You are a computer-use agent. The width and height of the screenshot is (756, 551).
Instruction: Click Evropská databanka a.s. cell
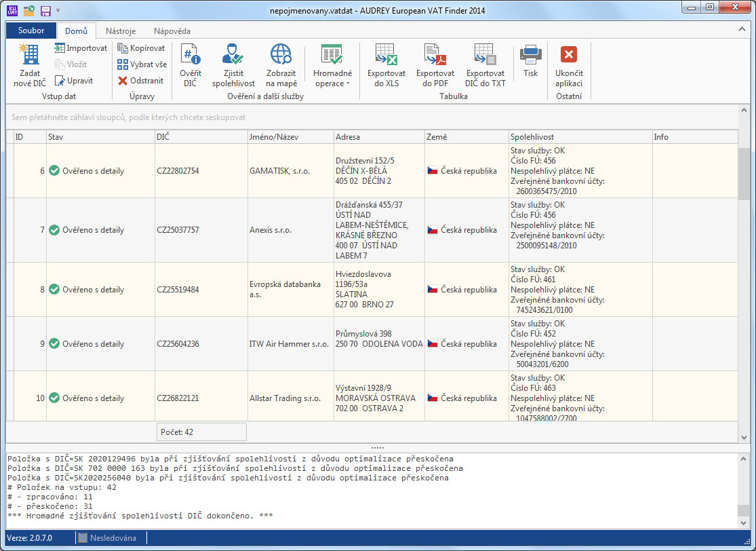290,290
